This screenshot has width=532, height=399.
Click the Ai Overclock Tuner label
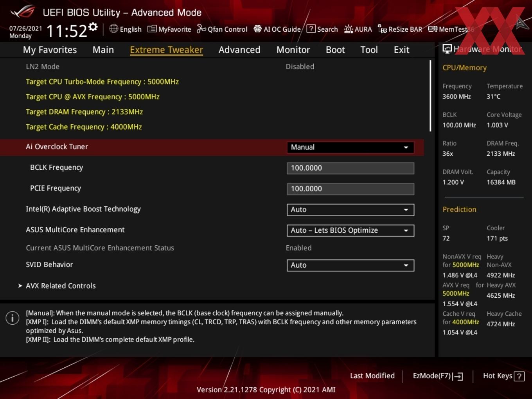(x=57, y=147)
